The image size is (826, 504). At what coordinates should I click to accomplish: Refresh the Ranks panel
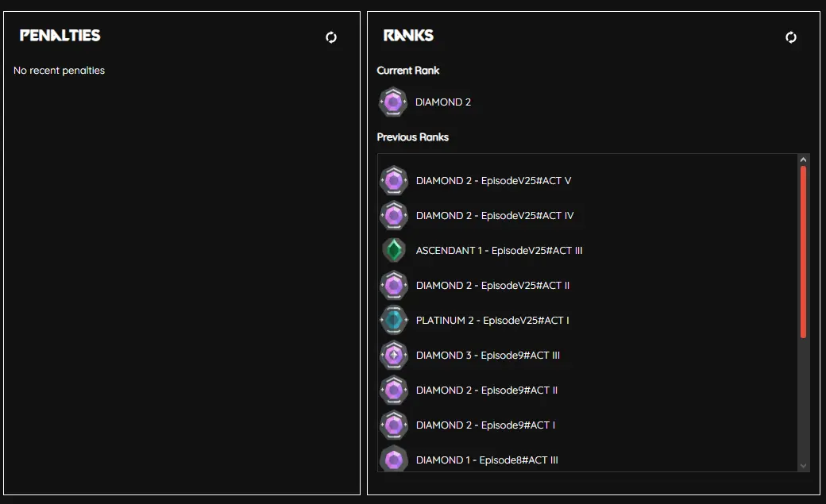pos(791,37)
